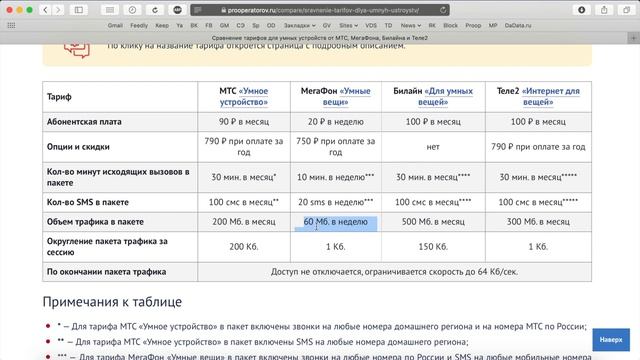Click the cell 150 Кб.

pyautogui.click(x=433, y=247)
